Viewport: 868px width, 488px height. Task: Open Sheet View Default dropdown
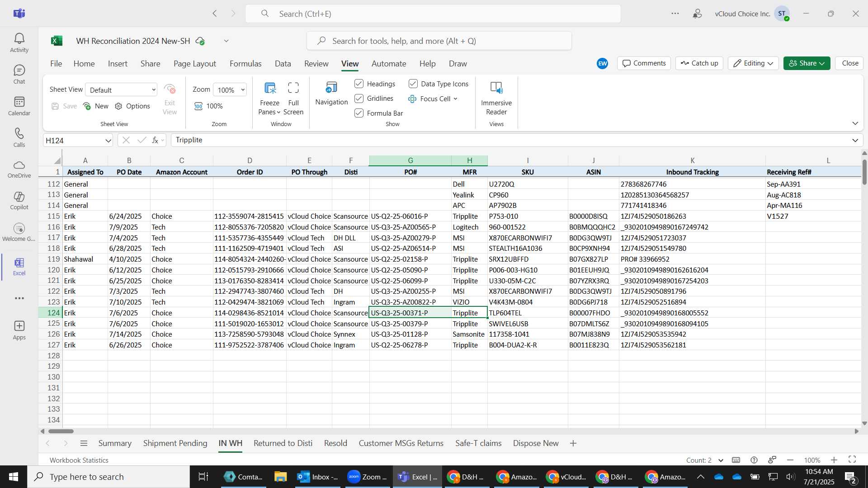tap(121, 90)
